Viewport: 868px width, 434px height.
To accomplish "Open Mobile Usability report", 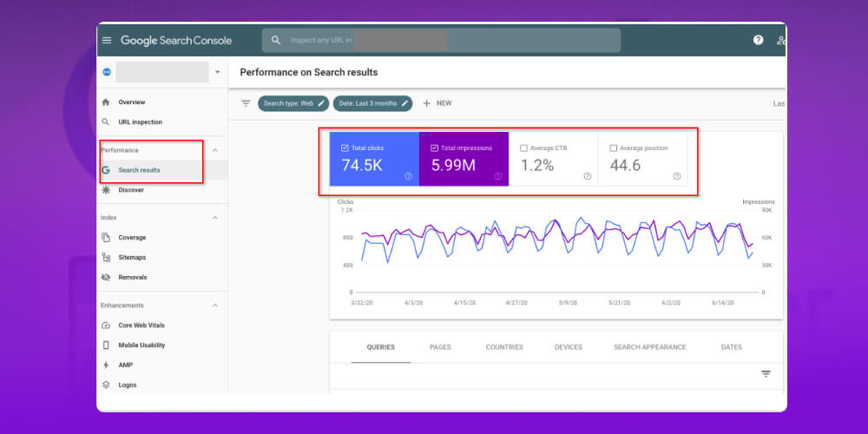I will (x=141, y=345).
